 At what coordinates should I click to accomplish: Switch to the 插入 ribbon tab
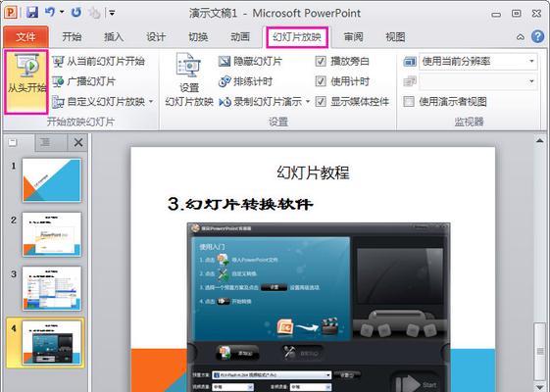(x=114, y=37)
